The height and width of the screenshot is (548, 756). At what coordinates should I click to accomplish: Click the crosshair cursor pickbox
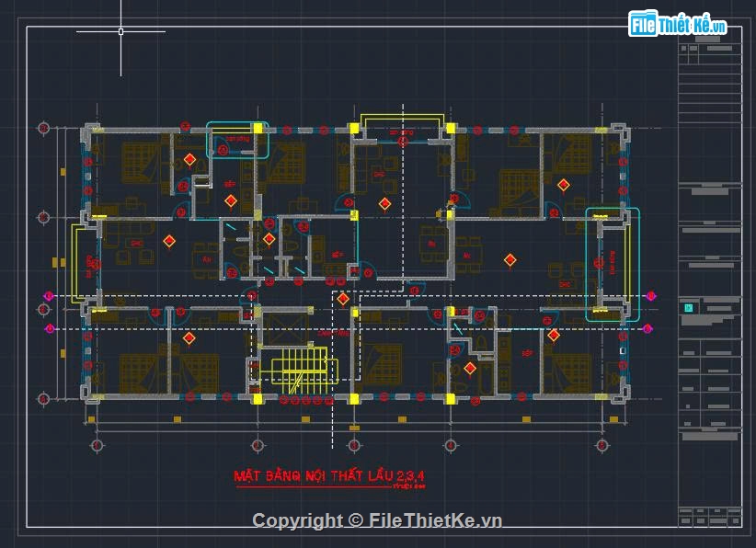tap(120, 32)
